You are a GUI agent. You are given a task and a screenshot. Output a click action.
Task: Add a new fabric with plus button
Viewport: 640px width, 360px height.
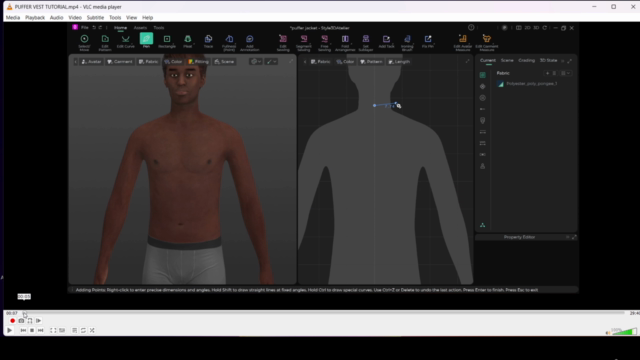pyautogui.click(x=547, y=73)
